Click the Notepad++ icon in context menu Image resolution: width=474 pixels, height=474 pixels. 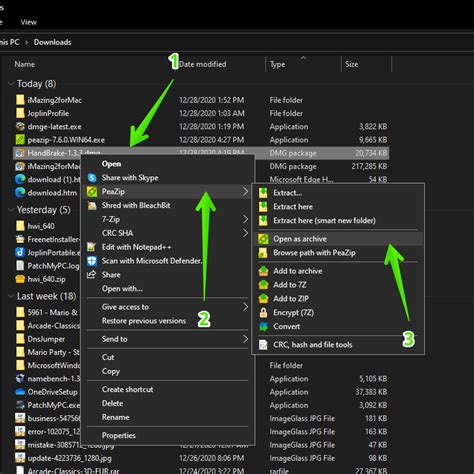(91, 247)
